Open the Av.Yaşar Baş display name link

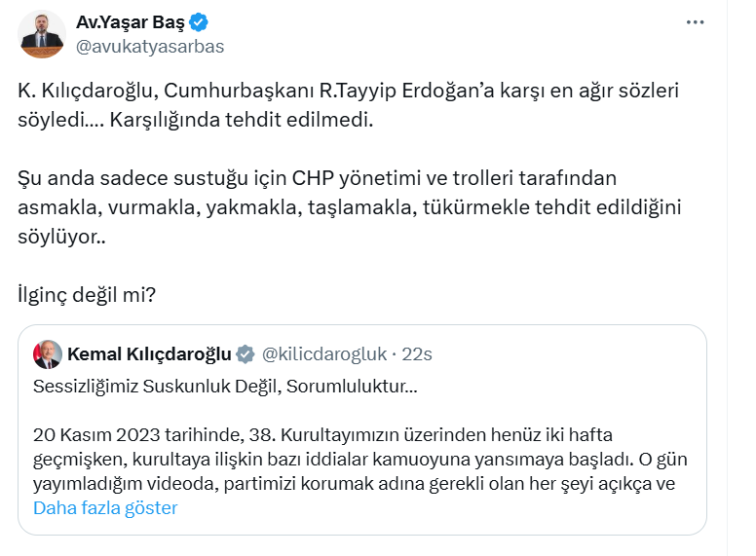(131, 22)
